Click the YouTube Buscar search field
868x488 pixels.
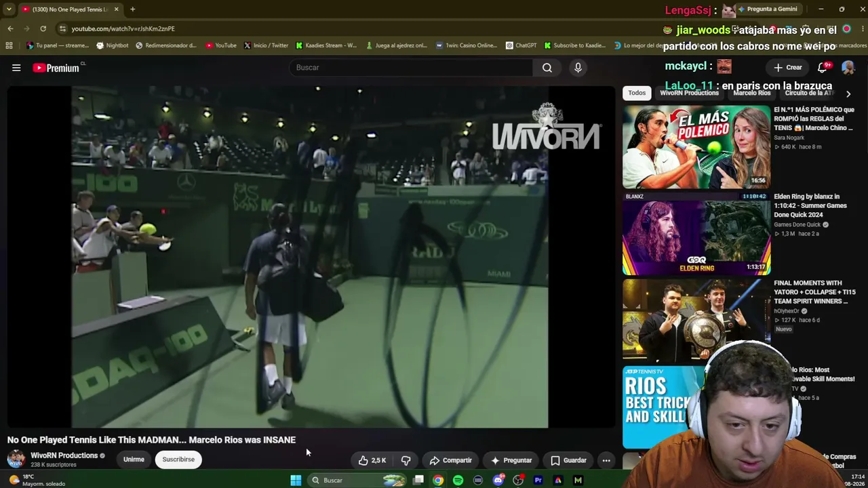[x=411, y=68]
